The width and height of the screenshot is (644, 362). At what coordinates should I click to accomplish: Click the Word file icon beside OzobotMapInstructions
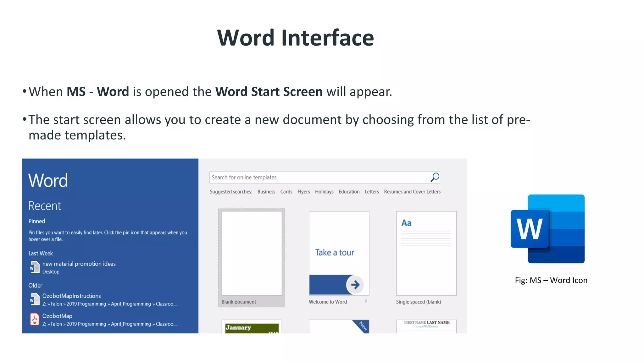[35, 299]
